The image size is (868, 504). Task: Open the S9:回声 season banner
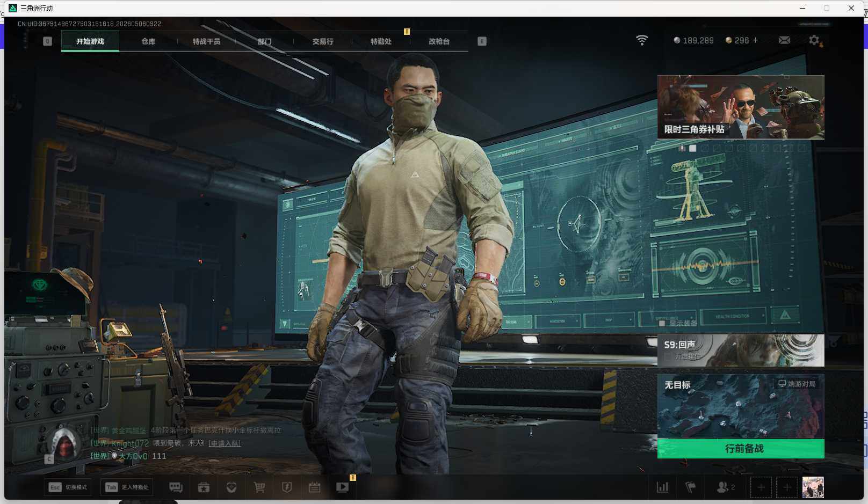click(741, 350)
